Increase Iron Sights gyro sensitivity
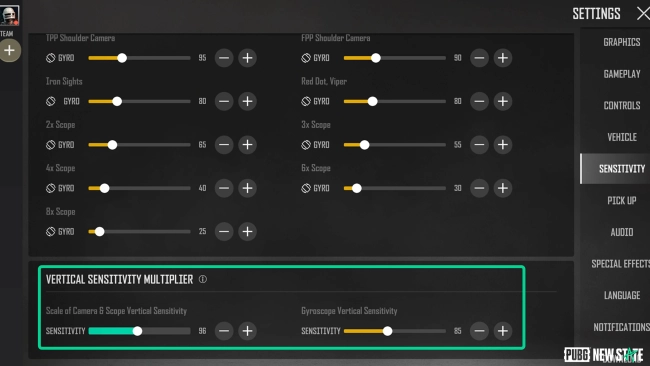Viewport: 650px width, 366px height. point(247,101)
